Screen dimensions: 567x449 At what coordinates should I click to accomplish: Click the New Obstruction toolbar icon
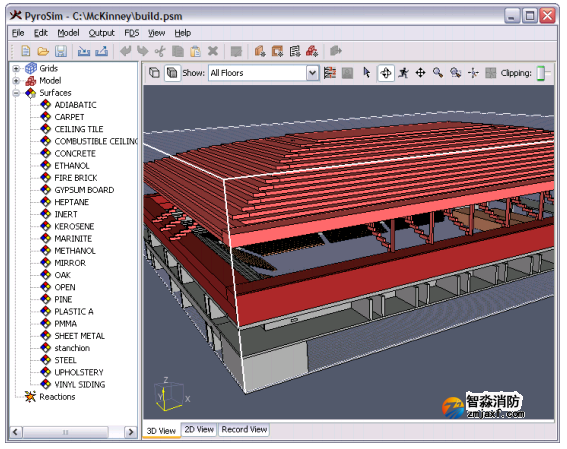point(260,51)
